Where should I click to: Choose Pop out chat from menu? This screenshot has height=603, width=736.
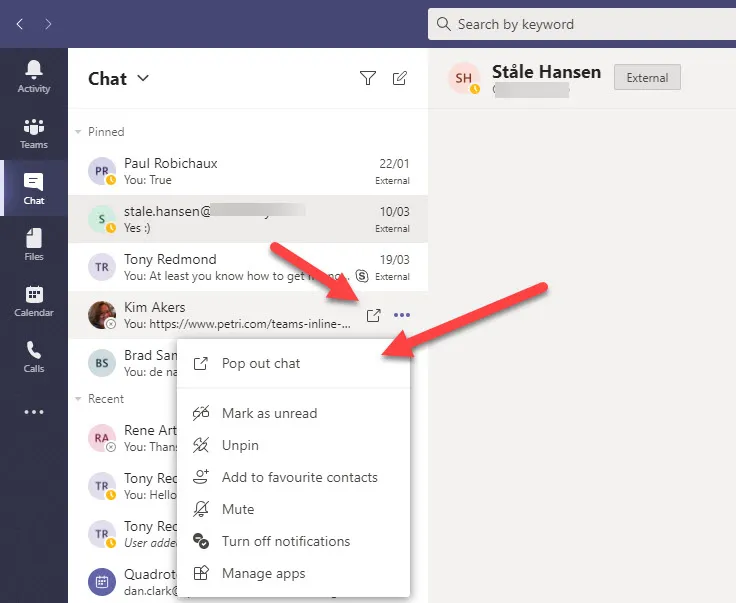[293, 363]
